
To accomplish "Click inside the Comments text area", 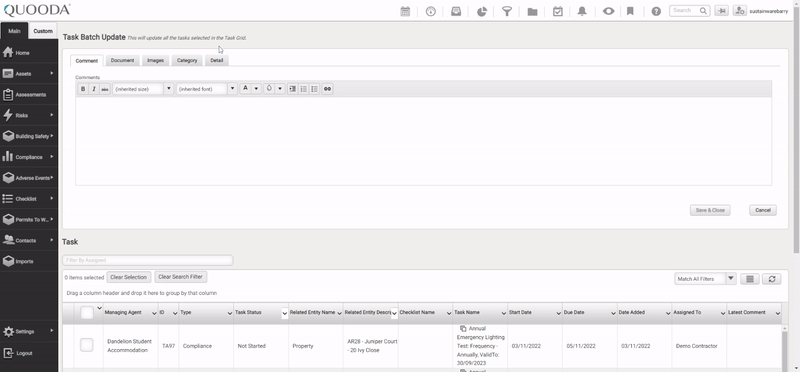I will [423, 141].
